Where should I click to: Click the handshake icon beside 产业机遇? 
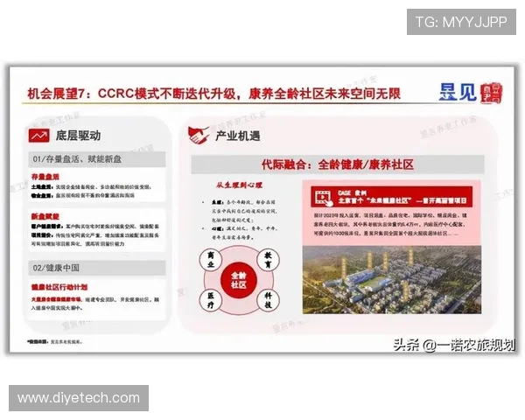tap(199, 136)
